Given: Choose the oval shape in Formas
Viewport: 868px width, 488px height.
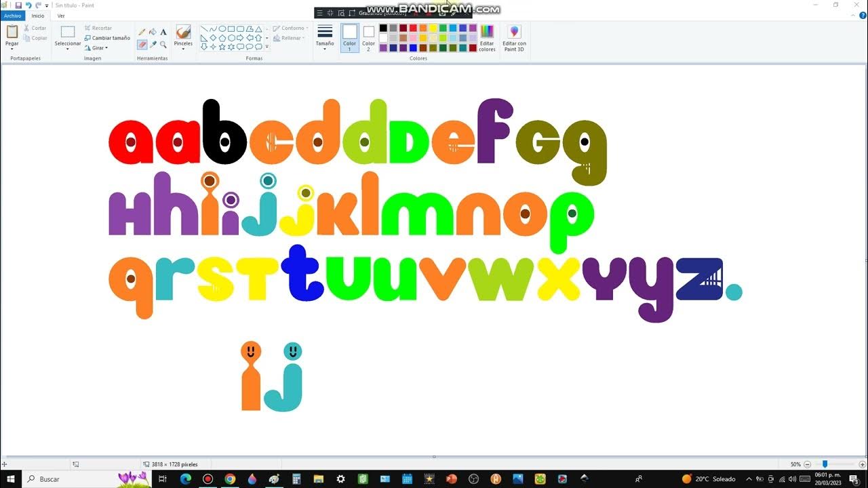Looking at the screenshot, I should coord(222,29).
